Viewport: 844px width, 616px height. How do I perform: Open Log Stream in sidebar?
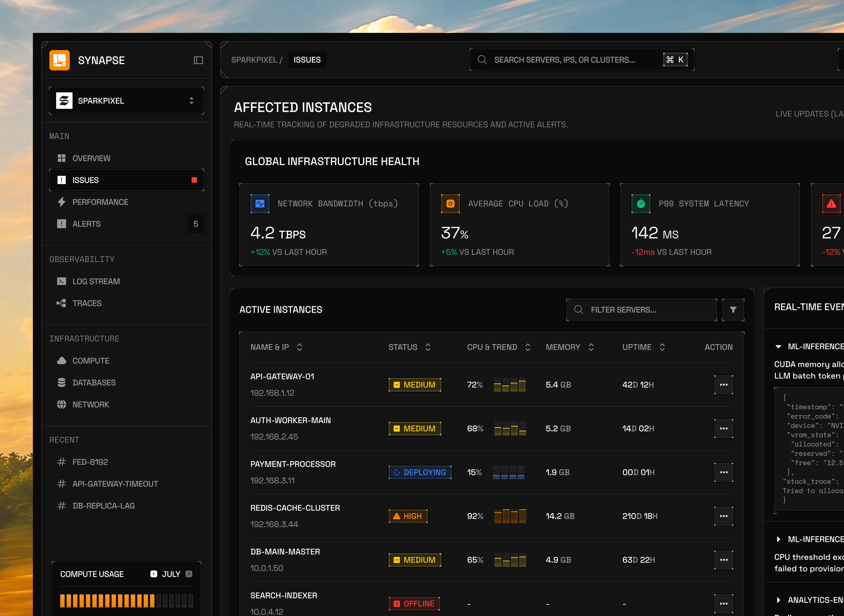point(126,281)
